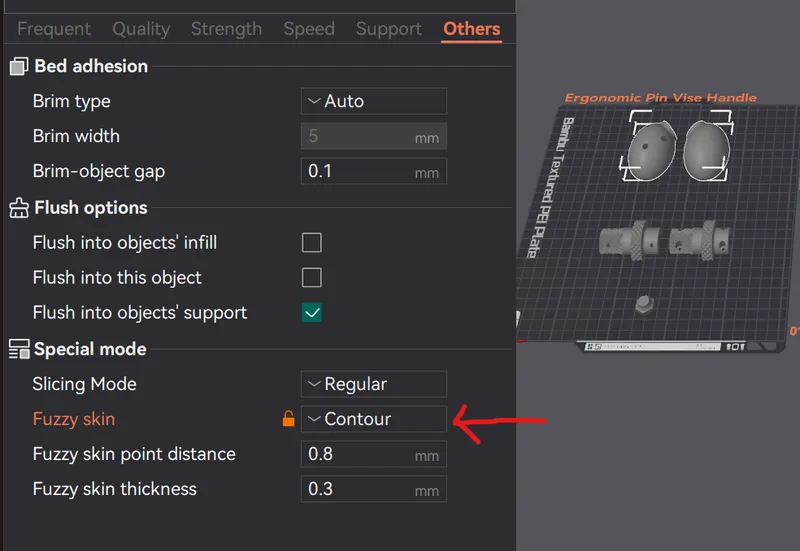Select the left knurled collet part on plate

pos(630,240)
